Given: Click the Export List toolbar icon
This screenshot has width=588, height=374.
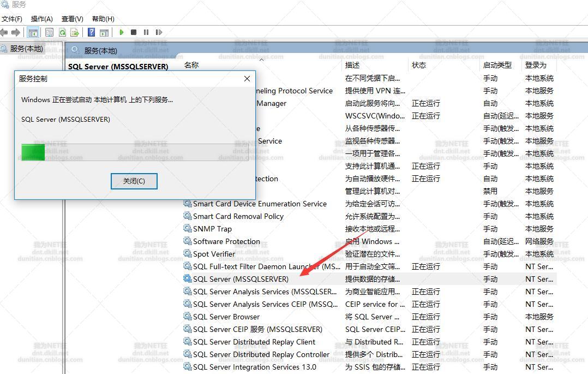Looking at the screenshot, I should [x=75, y=32].
